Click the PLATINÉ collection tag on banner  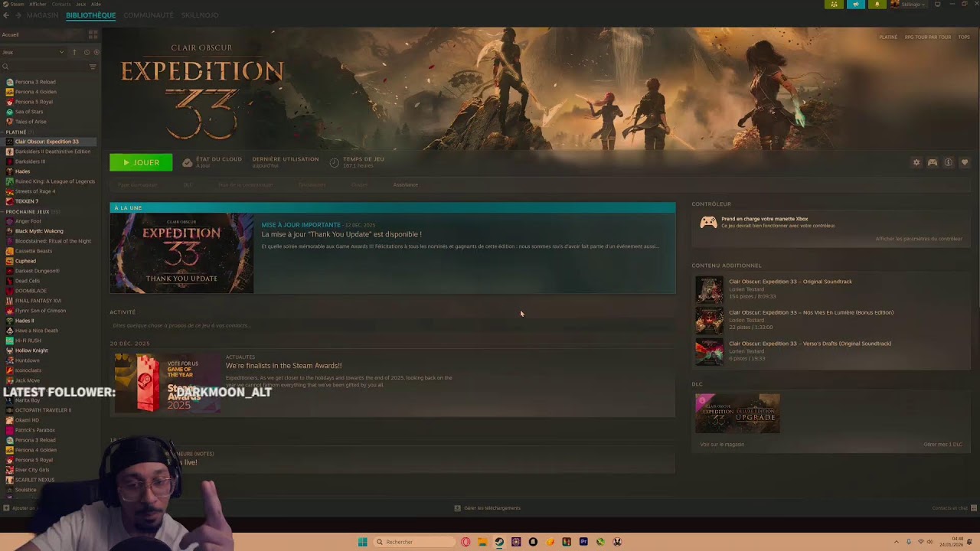click(888, 37)
